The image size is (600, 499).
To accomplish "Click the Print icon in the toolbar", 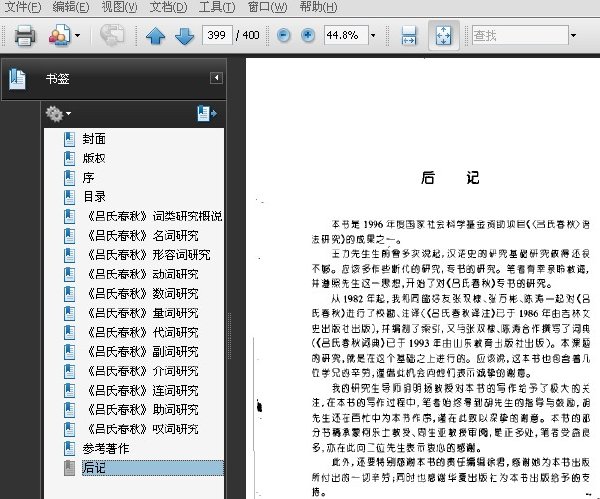I will pyautogui.click(x=25, y=36).
